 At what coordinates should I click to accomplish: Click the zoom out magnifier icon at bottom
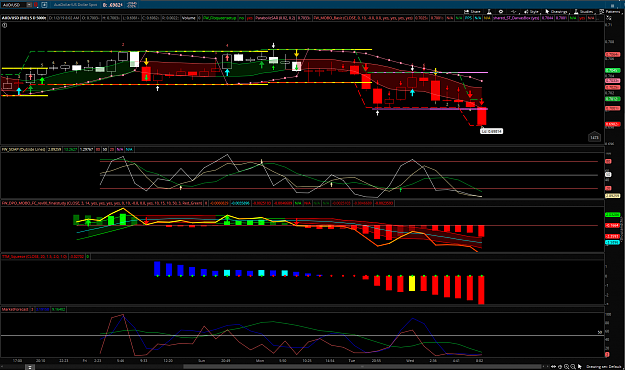573,366
